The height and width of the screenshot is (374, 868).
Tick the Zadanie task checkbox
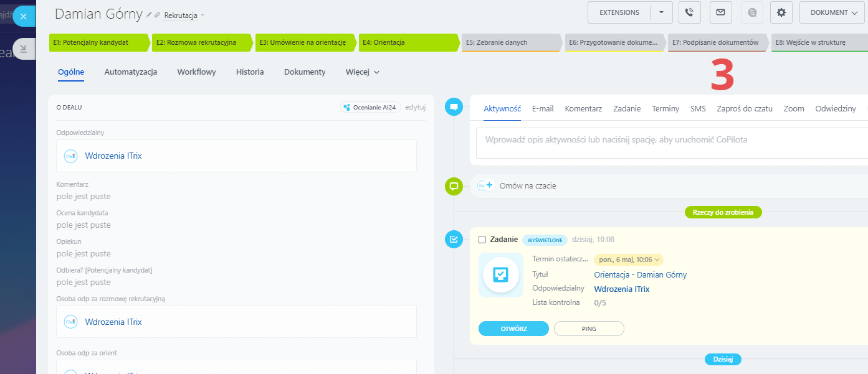(x=482, y=240)
